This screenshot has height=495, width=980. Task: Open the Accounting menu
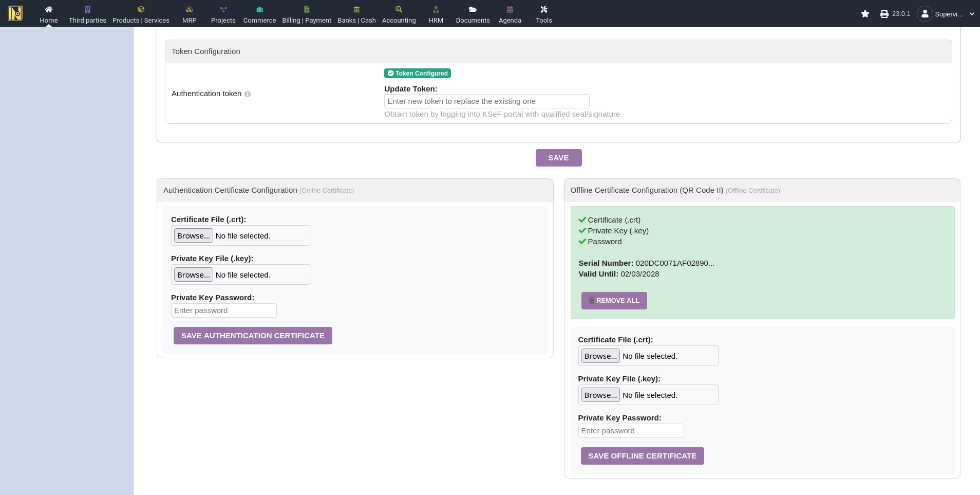pos(399,14)
